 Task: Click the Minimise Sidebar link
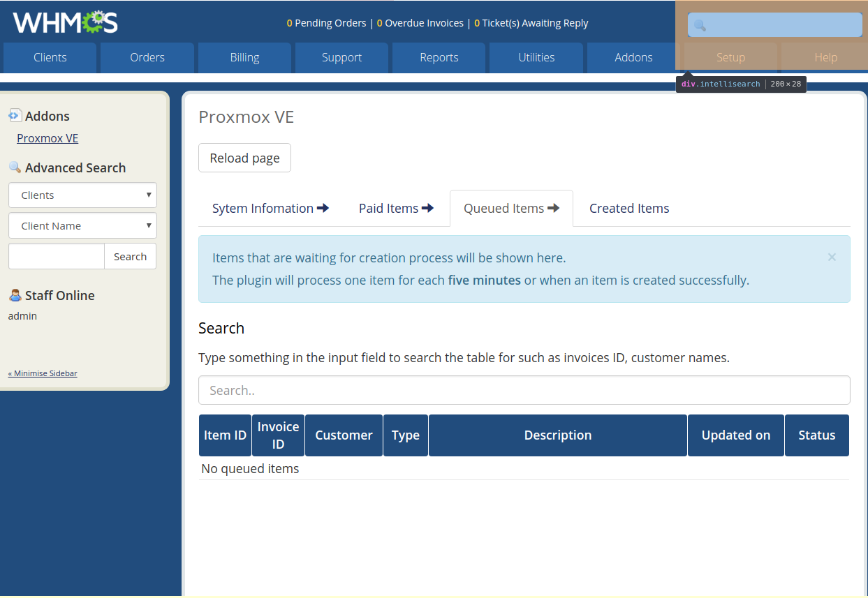pyautogui.click(x=43, y=373)
